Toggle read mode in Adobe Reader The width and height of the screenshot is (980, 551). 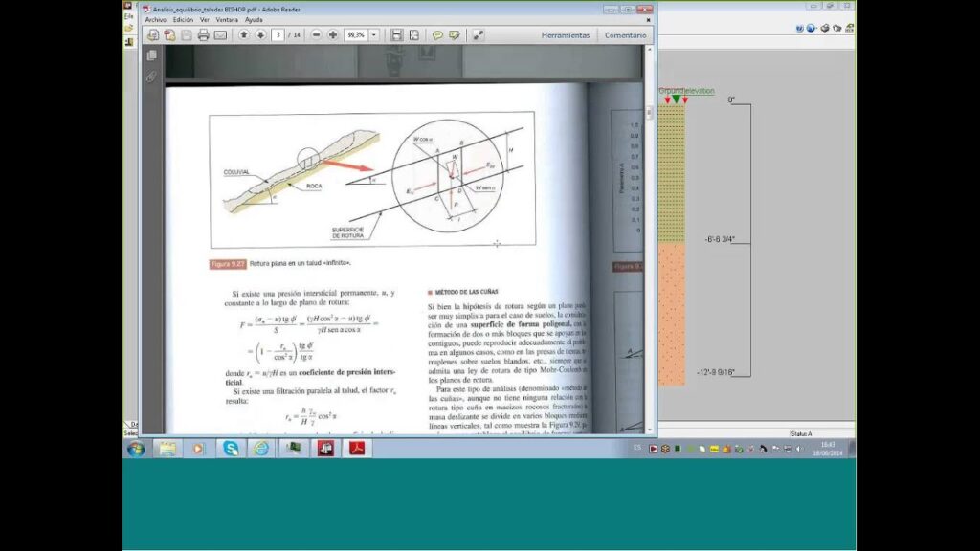tap(478, 35)
